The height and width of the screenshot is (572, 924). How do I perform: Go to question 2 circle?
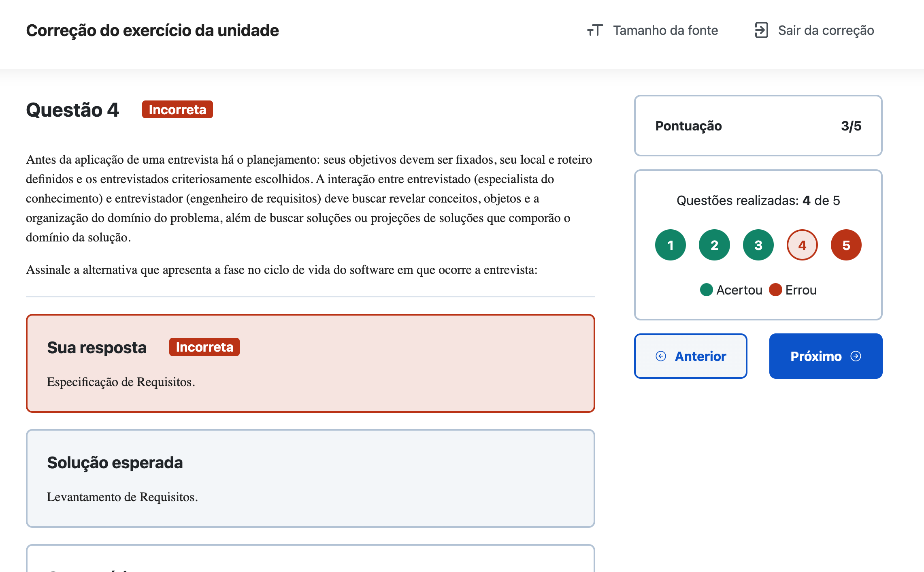point(714,245)
